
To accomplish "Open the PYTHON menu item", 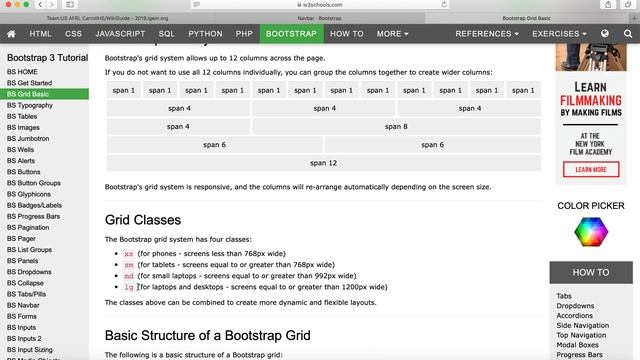I will [x=205, y=34].
